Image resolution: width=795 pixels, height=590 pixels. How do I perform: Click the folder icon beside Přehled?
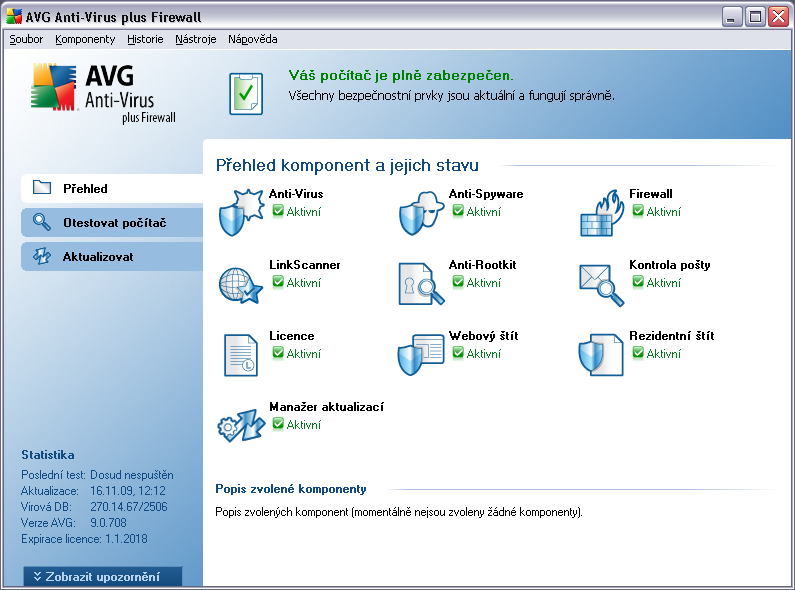click(x=42, y=188)
